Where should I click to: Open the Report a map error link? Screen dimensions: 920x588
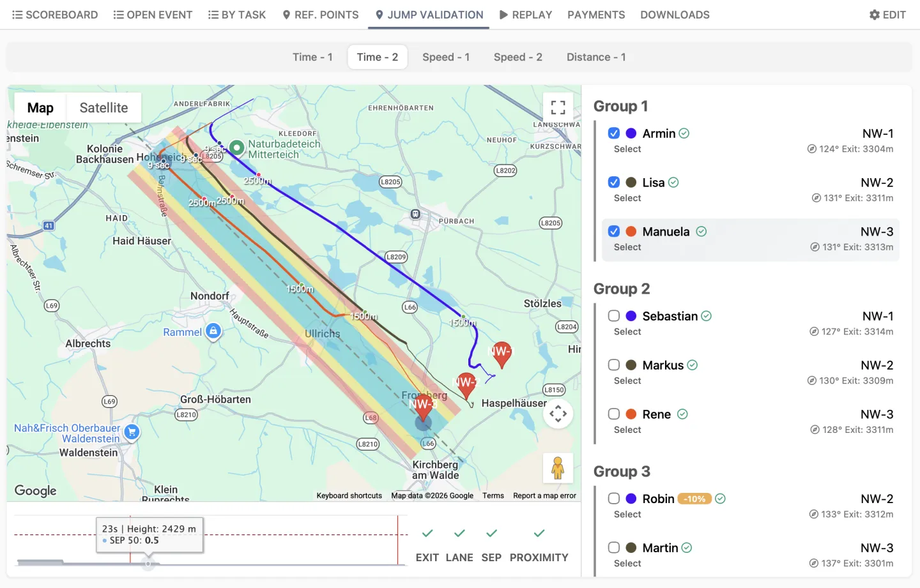(544, 495)
